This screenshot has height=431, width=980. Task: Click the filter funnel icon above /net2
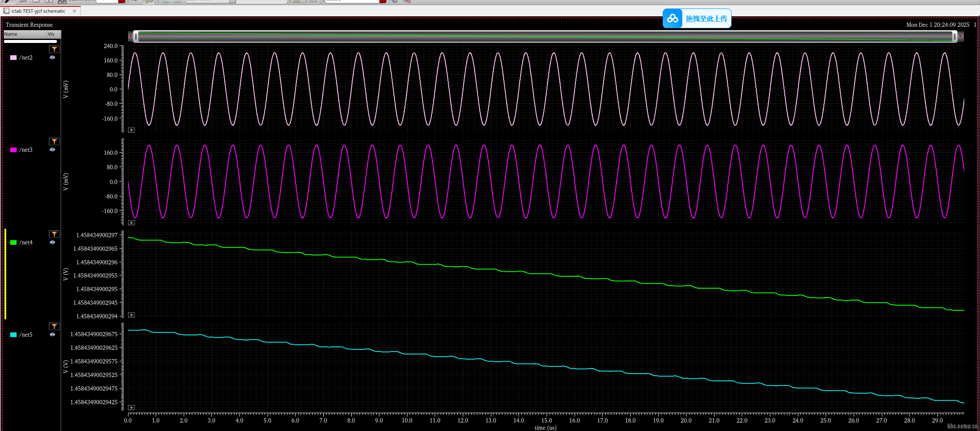54,49
